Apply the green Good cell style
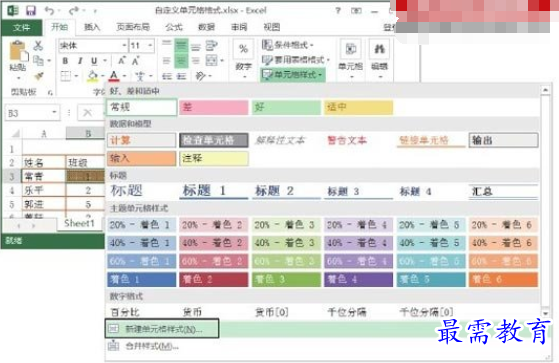Image resolution: width=559 pixels, height=363 pixels. click(x=286, y=107)
